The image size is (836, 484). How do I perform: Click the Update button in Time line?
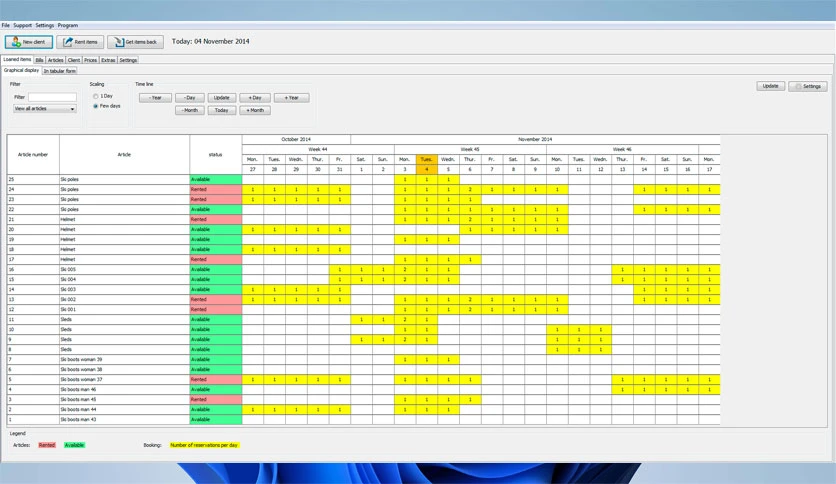222,98
